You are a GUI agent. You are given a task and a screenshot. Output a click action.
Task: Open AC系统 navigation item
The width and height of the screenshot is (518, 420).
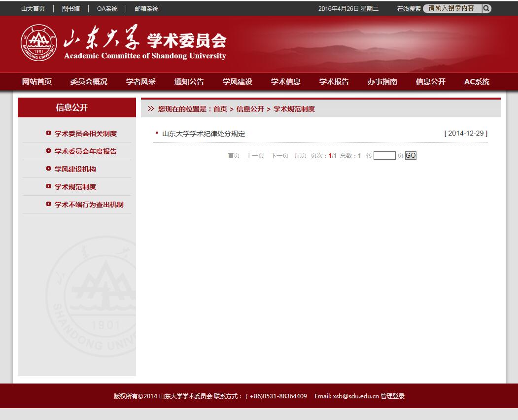point(477,82)
